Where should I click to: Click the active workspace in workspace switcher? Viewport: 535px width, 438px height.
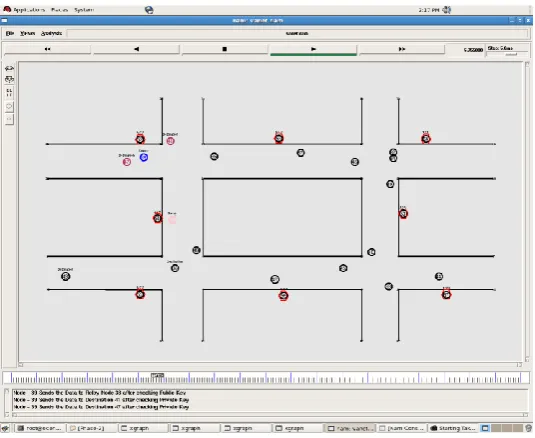click(x=485, y=428)
